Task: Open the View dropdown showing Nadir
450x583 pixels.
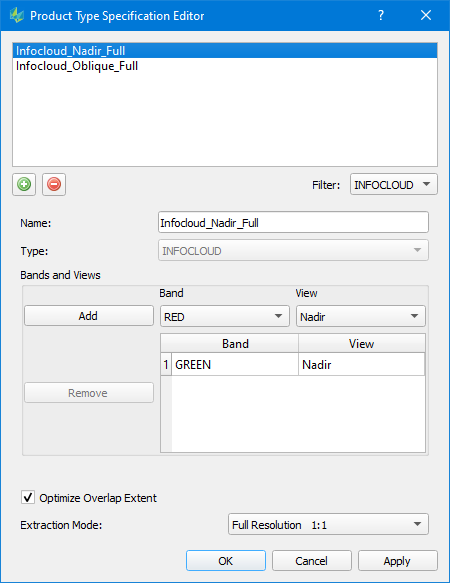Action: 360,316
